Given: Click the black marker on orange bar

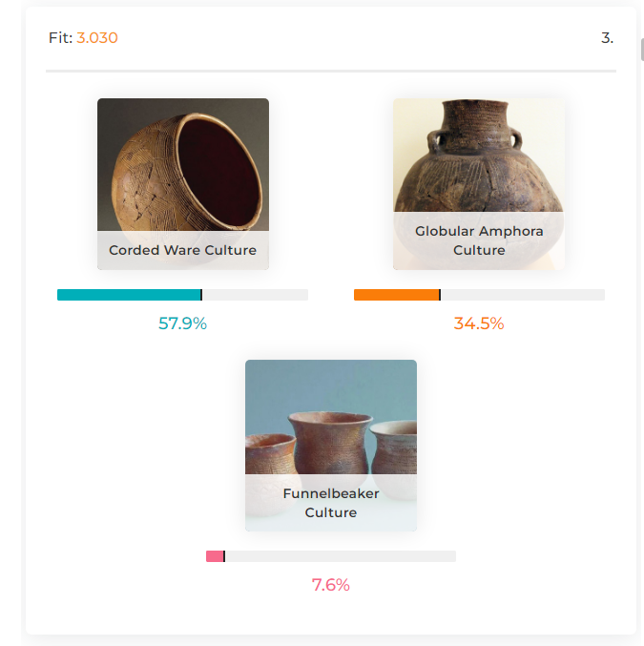Looking at the screenshot, I should pos(440,295).
